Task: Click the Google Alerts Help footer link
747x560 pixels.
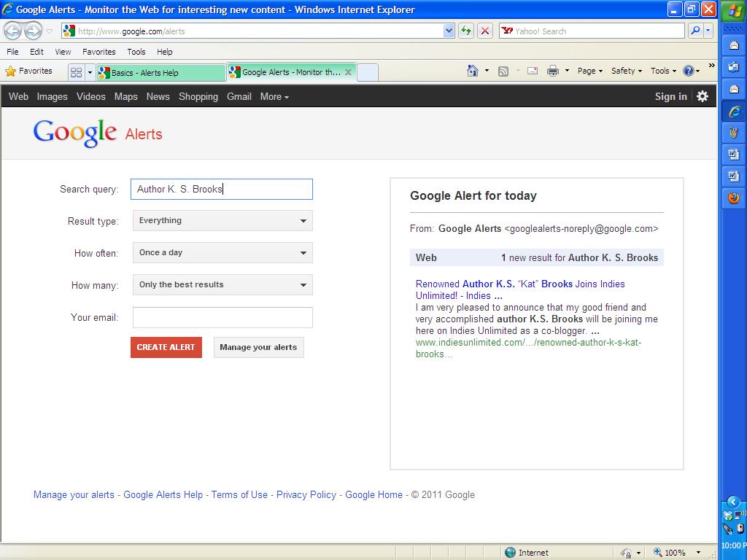Action: click(163, 495)
